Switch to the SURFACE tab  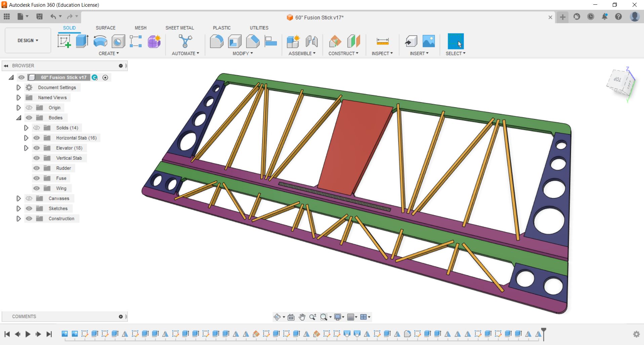point(105,28)
